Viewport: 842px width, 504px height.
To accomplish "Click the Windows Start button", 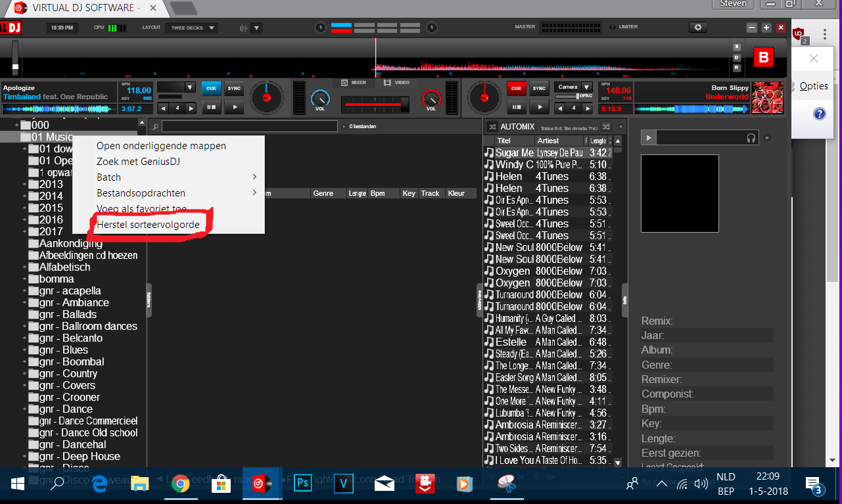I will click(18, 484).
